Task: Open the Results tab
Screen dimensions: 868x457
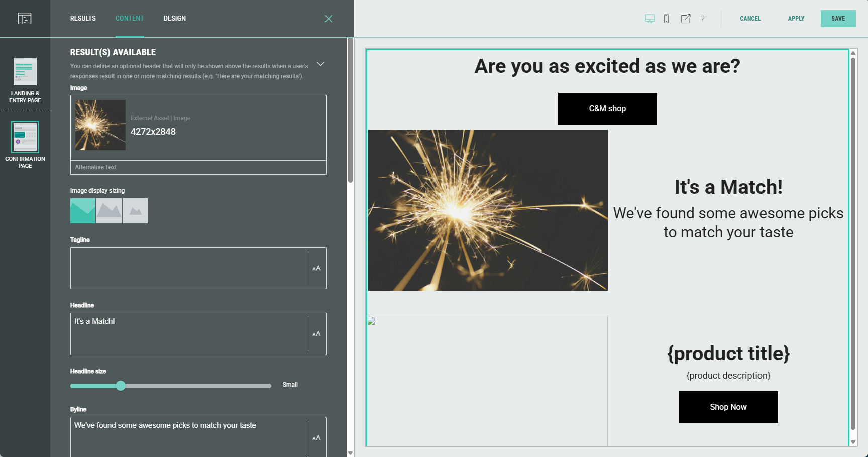Action: 83,19
